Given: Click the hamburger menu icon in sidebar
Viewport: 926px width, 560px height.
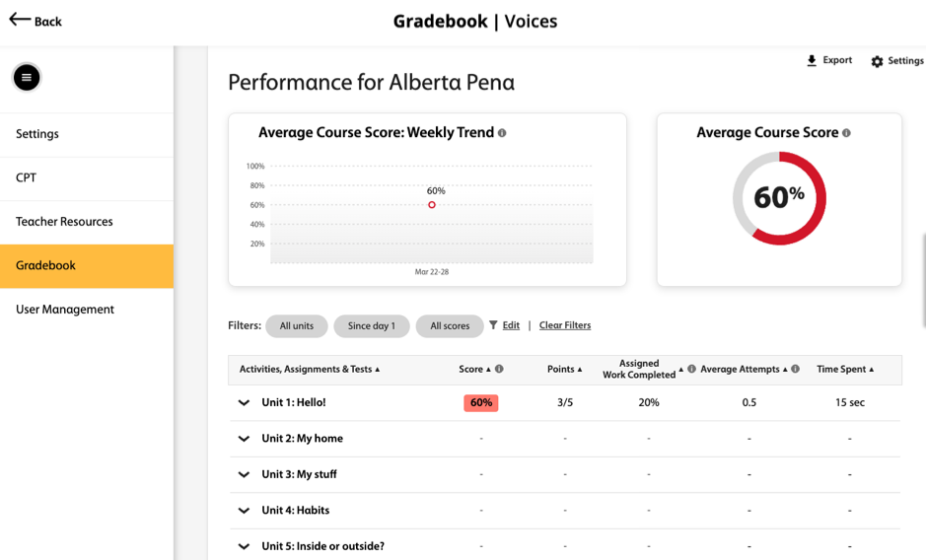Looking at the screenshot, I should tap(27, 77).
